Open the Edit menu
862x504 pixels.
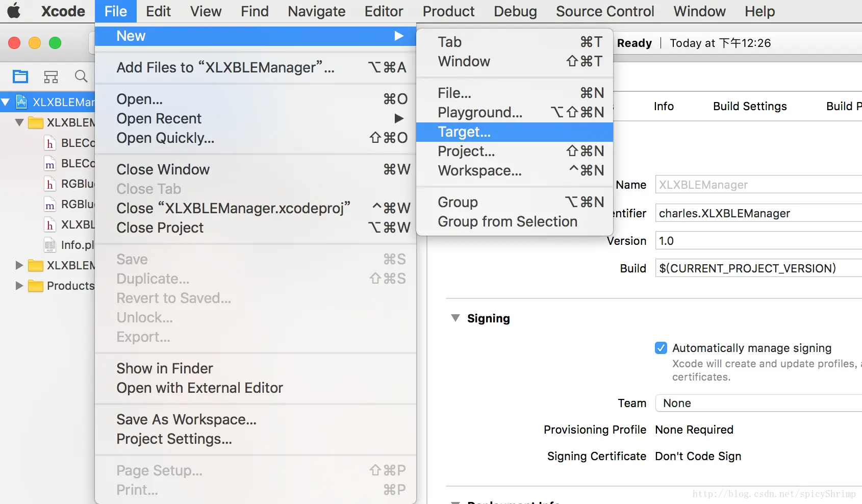point(158,11)
